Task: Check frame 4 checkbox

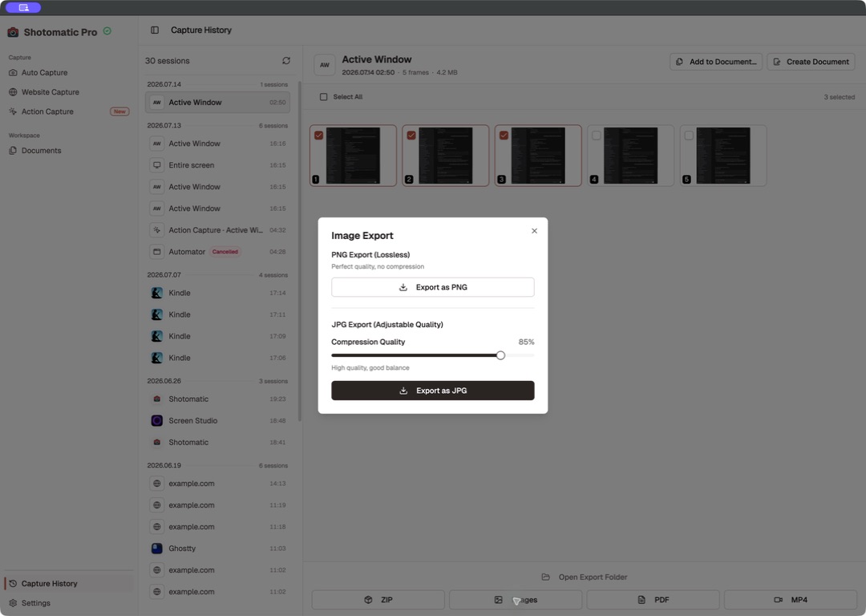Action: 597,136
